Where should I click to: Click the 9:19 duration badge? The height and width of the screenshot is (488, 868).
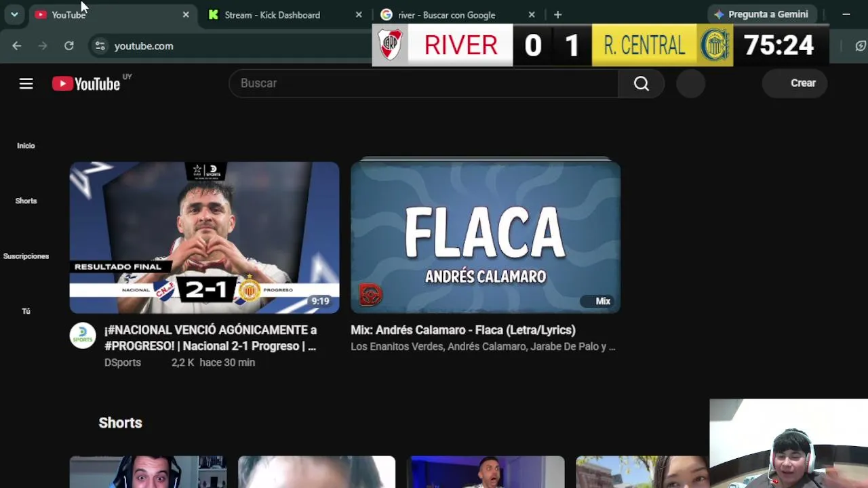click(320, 302)
